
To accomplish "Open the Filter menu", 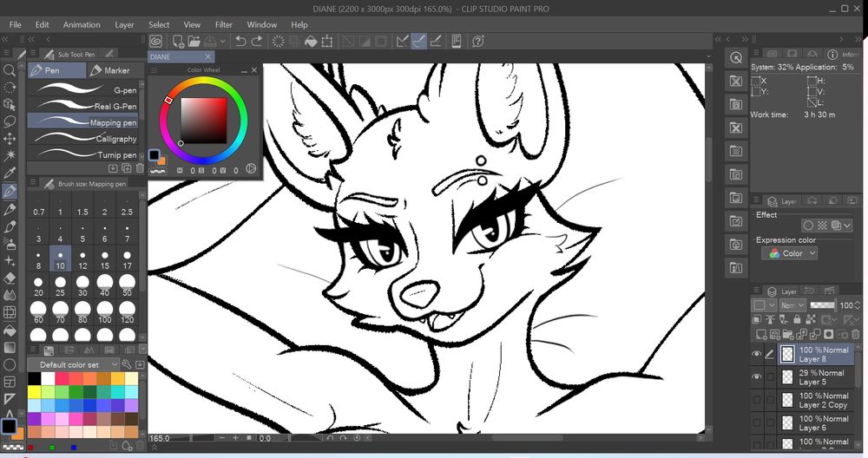I will (x=224, y=25).
